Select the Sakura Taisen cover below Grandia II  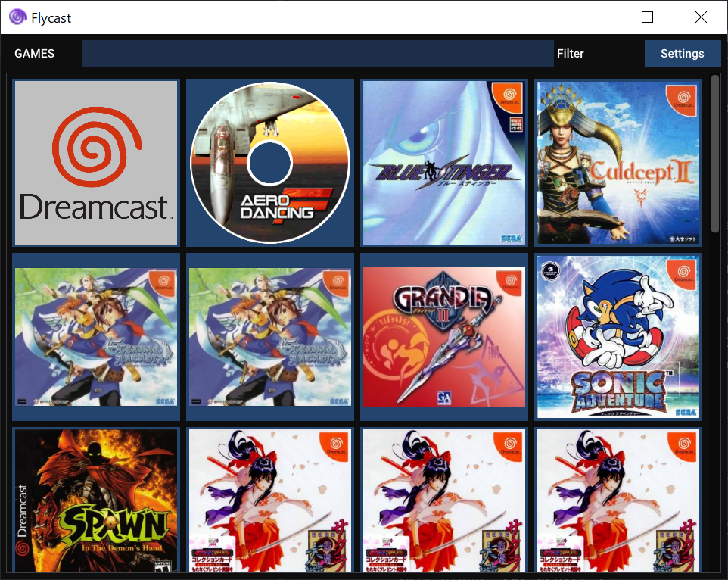pyautogui.click(x=444, y=500)
